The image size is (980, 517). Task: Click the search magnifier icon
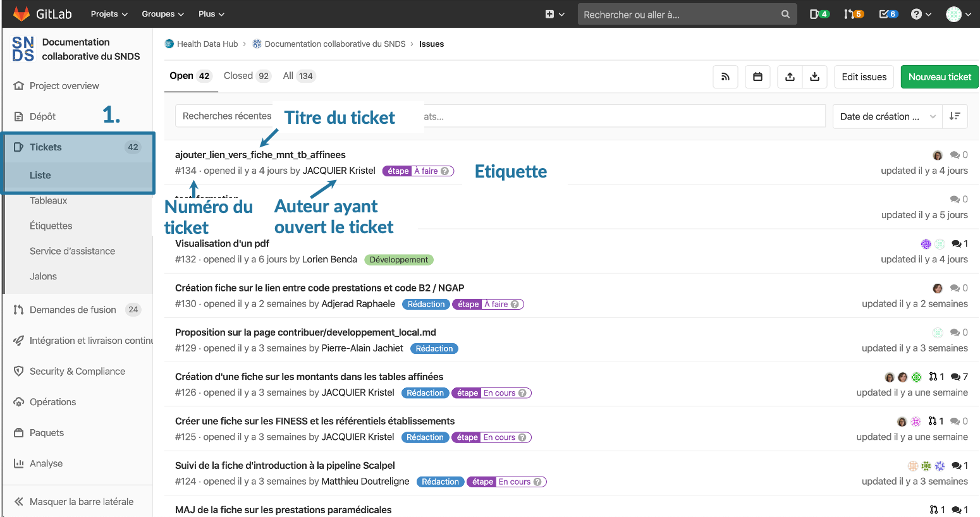[785, 14]
